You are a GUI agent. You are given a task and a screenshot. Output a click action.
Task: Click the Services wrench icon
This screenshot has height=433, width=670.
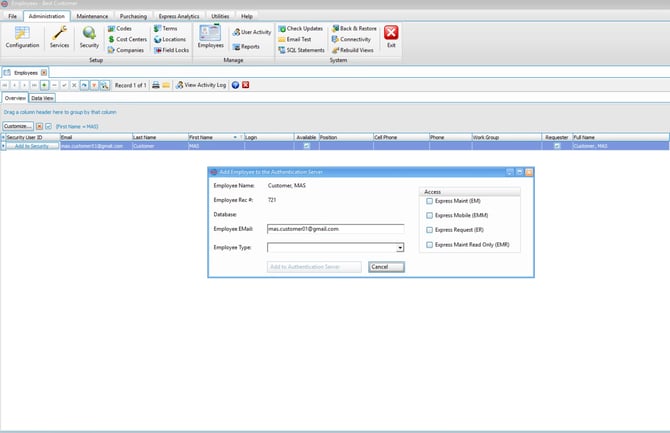point(59,37)
